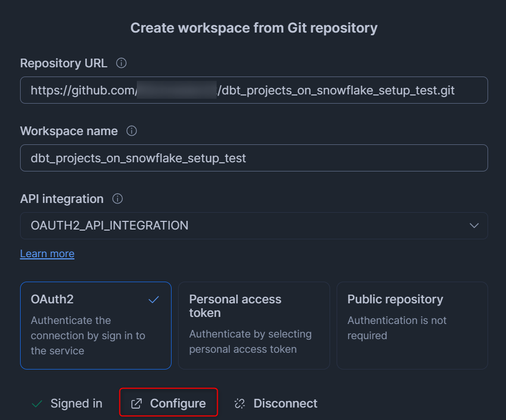Select the Public repository option
Viewport: 506px width, 420px height.
pyautogui.click(x=412, y=325)
